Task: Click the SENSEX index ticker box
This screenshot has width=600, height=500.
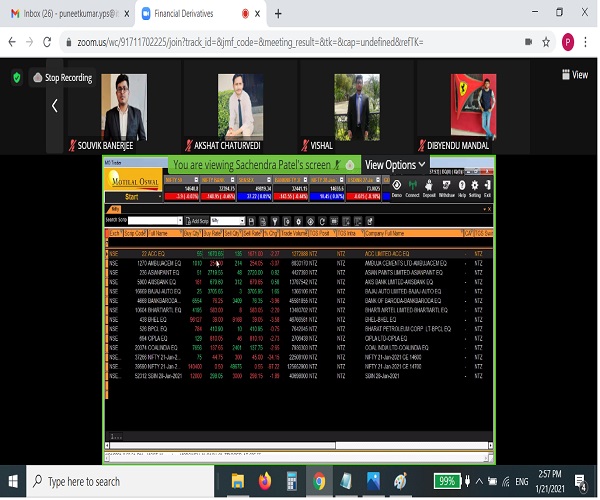Action: [x=254, y=188]
